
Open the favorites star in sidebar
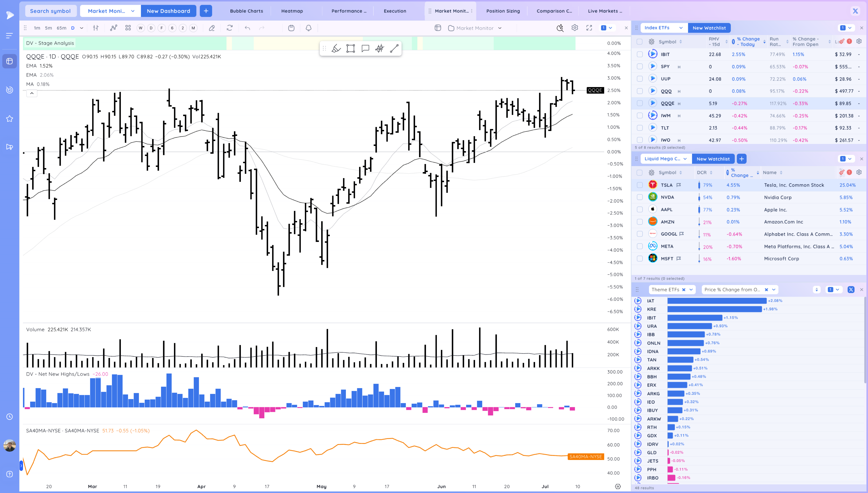point(10,119)
